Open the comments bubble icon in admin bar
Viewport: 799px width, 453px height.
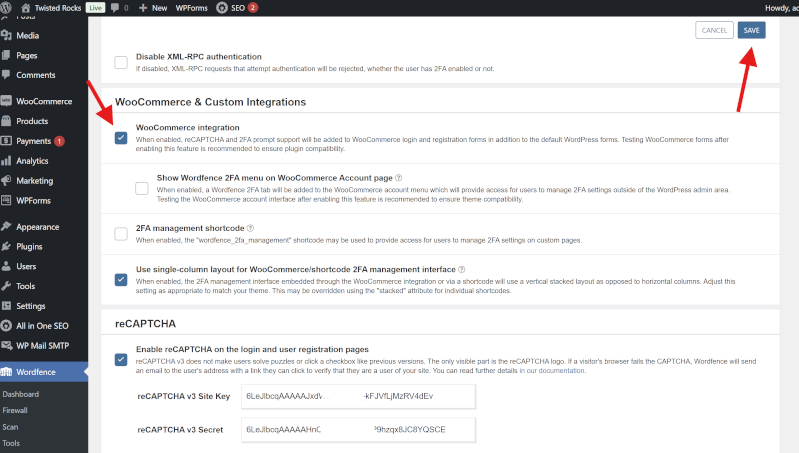coord(115,8)
